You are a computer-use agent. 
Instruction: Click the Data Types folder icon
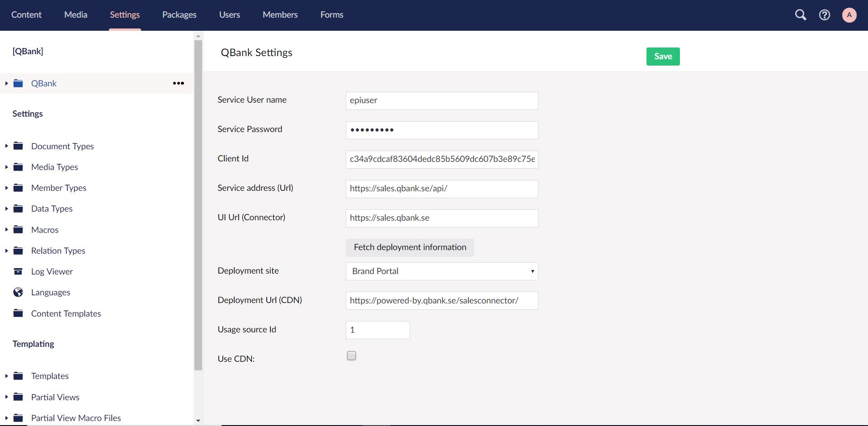click(x=18, y=208)
